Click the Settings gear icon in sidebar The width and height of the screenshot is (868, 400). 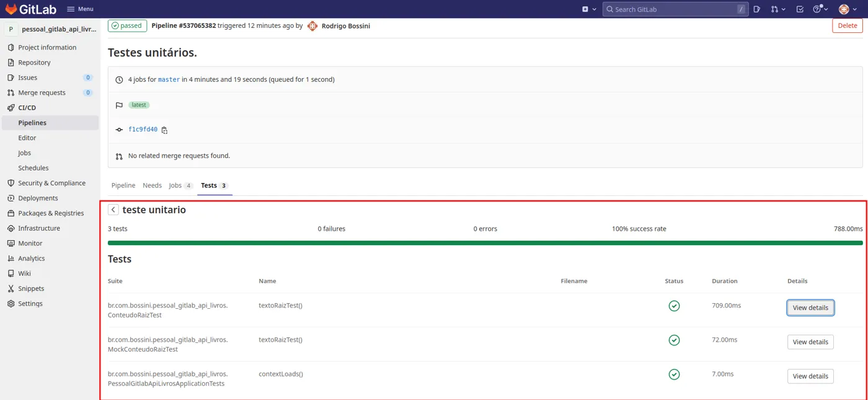coord(11,304)
